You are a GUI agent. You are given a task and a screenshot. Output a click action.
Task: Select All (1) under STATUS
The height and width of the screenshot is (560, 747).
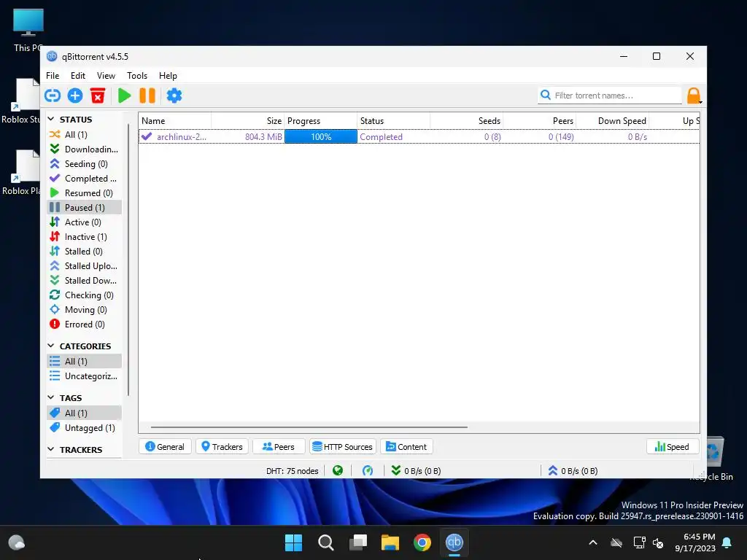(84, 135)
